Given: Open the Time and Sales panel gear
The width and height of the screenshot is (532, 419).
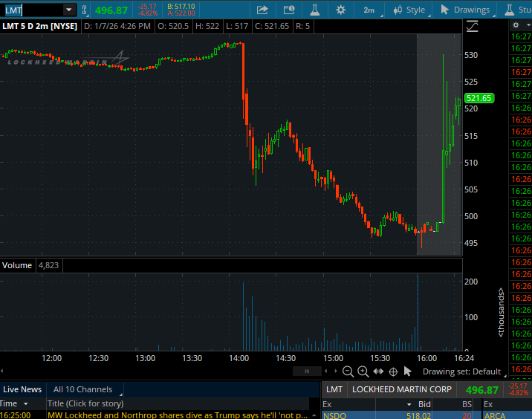Looking at the screenshot, I should click(516, 25).
